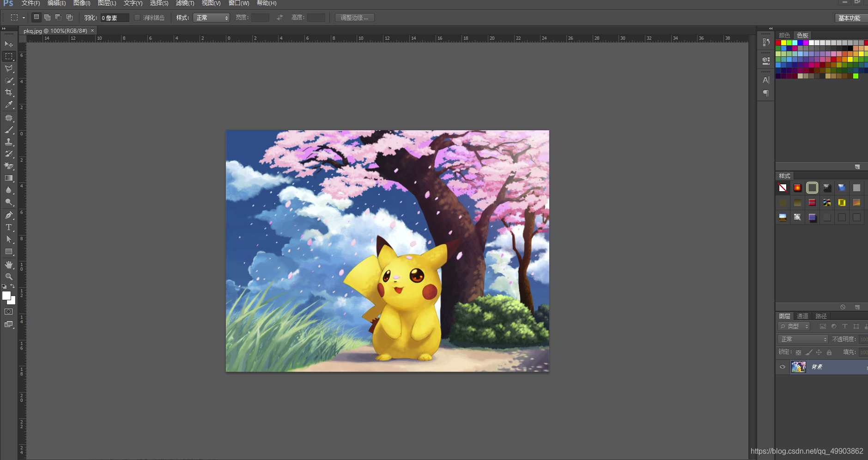Open the tool preset picker arrow

coord(24,18)
